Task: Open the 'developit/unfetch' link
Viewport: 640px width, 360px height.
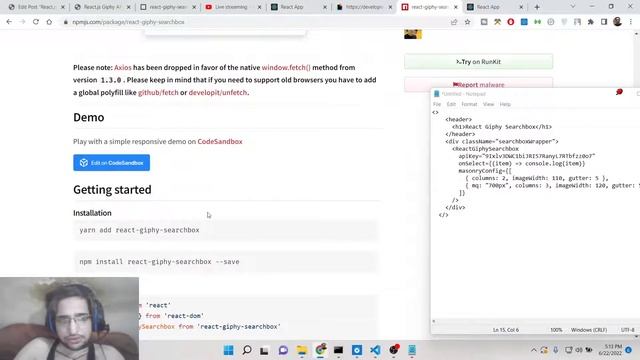Action: click(x=218, y=93)
